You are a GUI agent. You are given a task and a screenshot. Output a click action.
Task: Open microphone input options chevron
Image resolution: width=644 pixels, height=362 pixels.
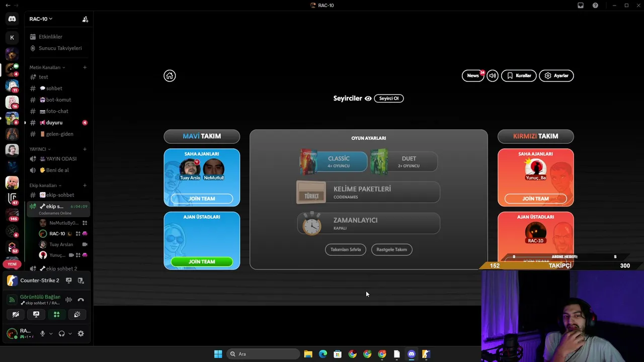point(51,333)
